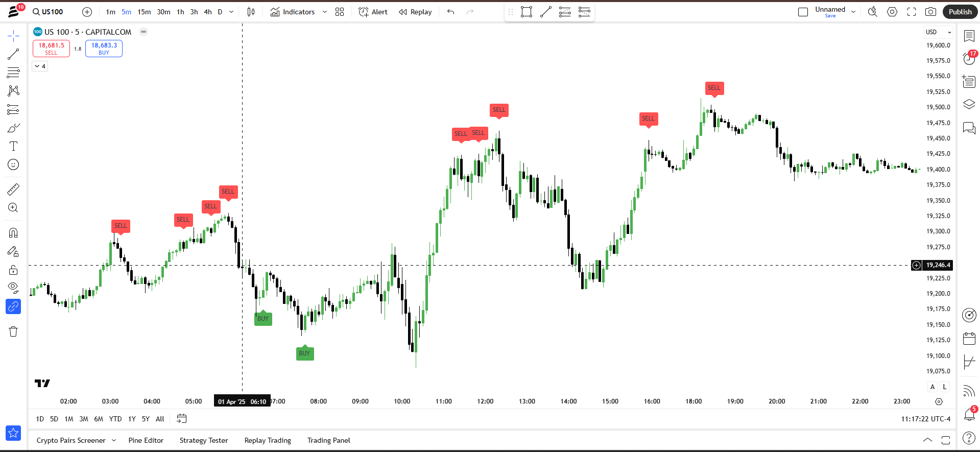Viewport: 980px width, 452px height.
Task: Publish the chart idea
Action: click(960, 12)
